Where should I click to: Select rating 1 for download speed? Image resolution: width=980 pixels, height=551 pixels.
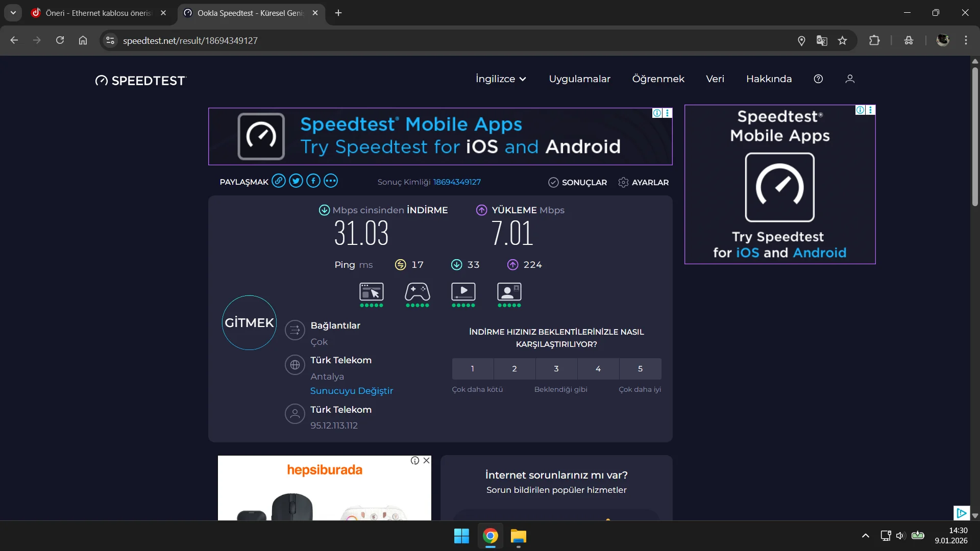473,369
